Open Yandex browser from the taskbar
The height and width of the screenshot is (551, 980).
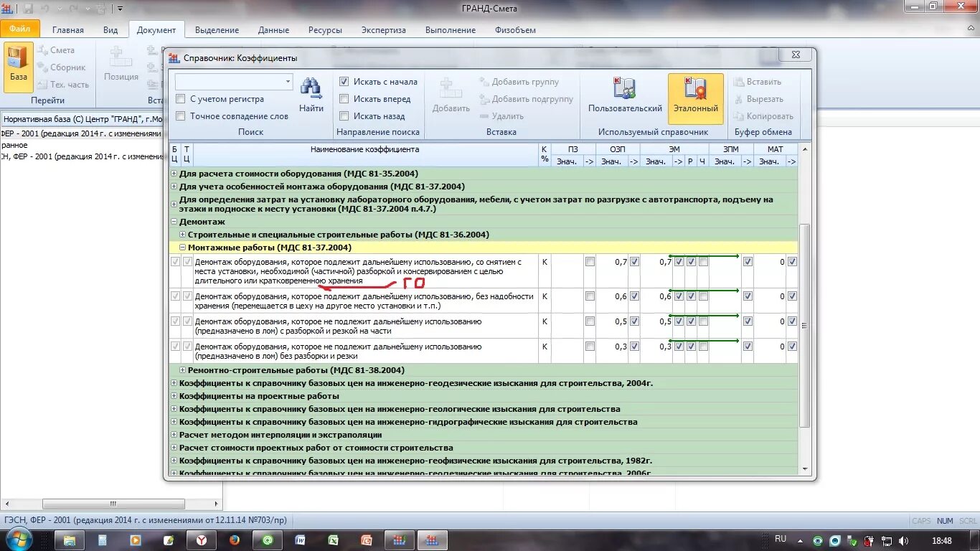pos(202,540)
